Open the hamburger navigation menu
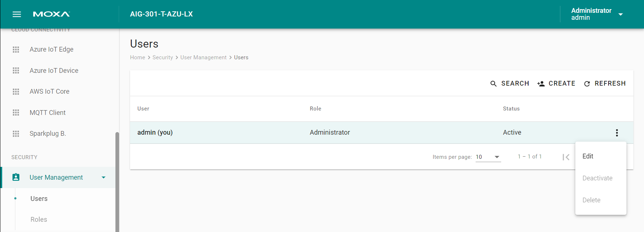644x232 pixels. [17, 14]
